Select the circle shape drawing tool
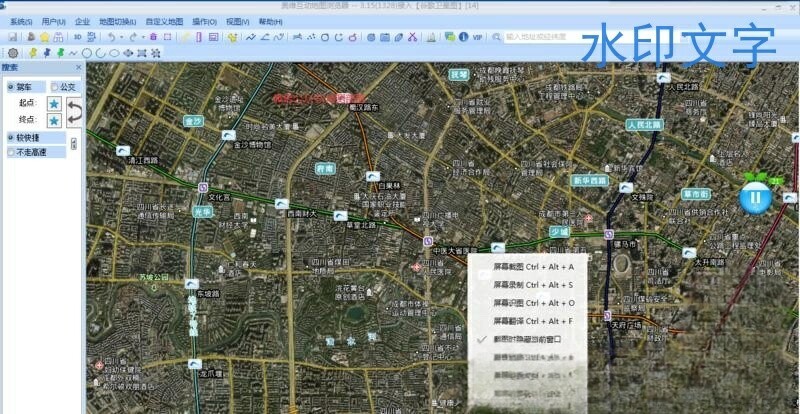The image size is (800, 414). [87, 53]
